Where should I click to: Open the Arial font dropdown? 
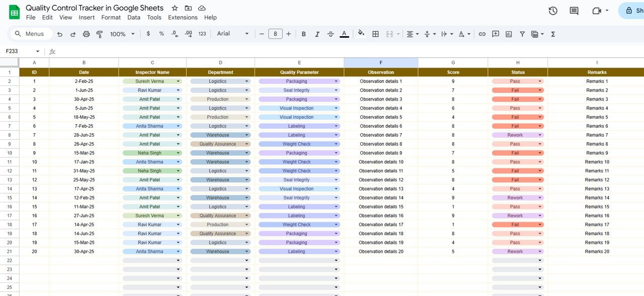click(x=233, y=34)
